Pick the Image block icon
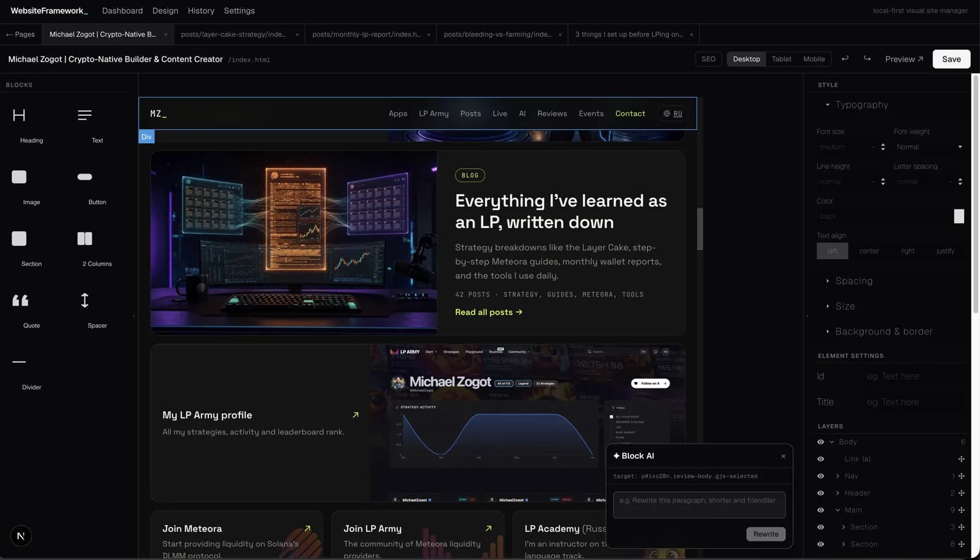 point(19,177)
